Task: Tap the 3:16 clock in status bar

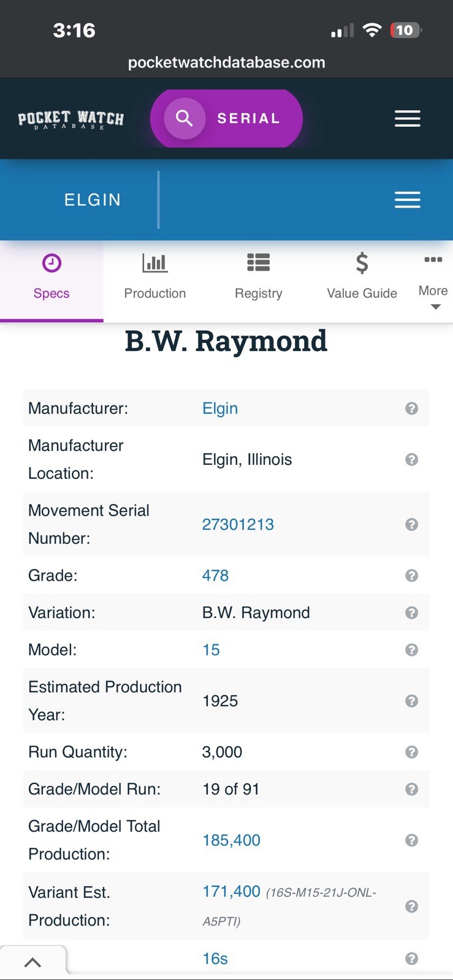Action: tap(74, 30)
